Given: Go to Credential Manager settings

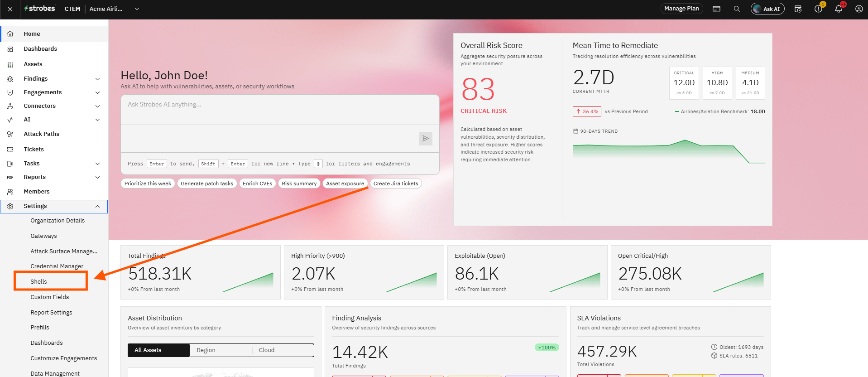Looking at the screenshot, I should [x=57, y=266].
